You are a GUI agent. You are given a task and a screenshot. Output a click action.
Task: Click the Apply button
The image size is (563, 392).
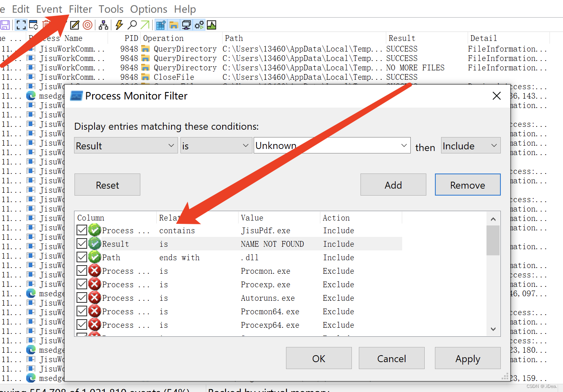[468, 358]
